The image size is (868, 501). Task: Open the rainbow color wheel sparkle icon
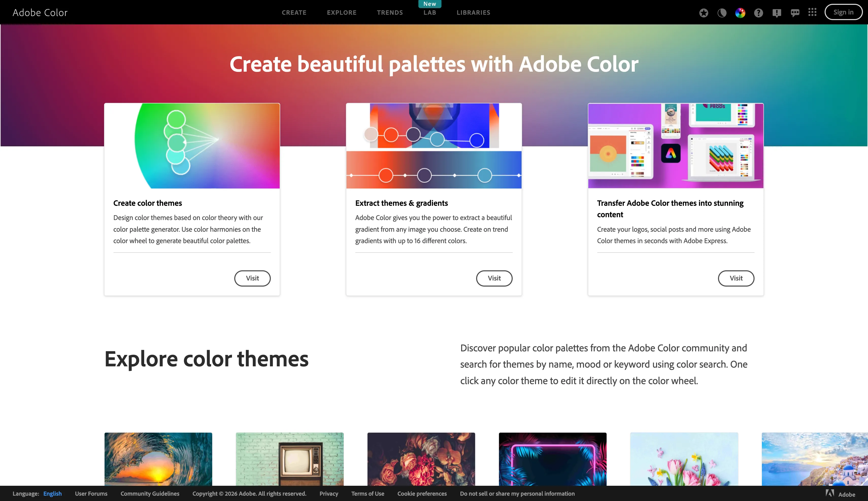pyautogui.click(x=740, y=13)
